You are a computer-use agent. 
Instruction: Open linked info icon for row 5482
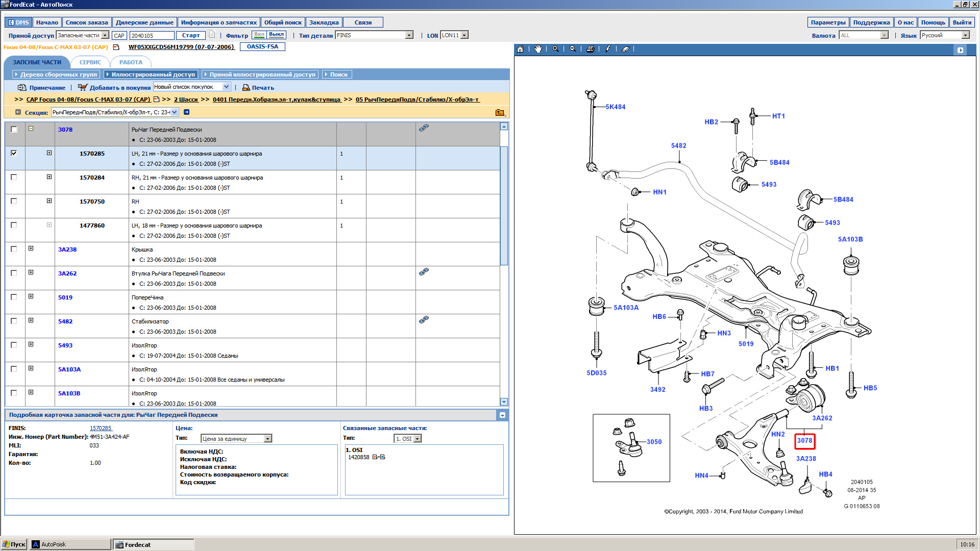pos(424,320)
